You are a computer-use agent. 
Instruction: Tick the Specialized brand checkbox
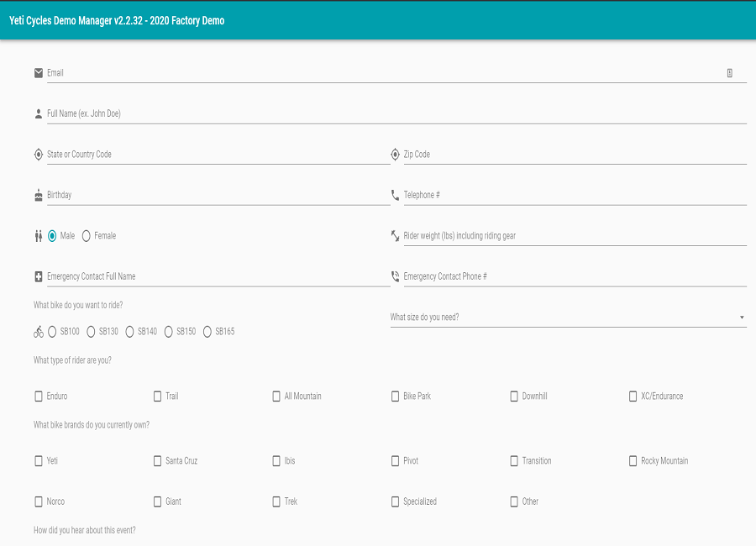(395, 501)
